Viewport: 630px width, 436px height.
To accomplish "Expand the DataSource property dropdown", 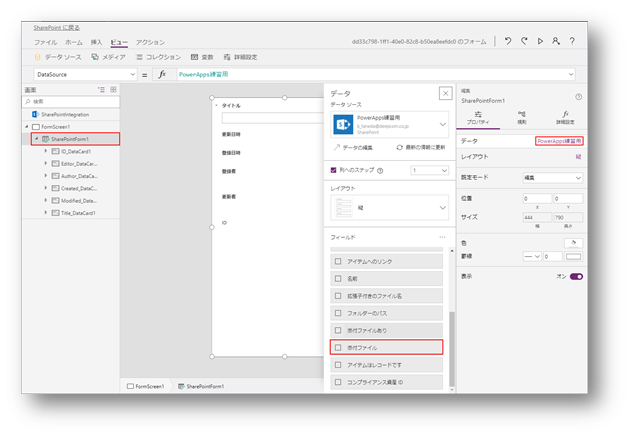I will pos(133,74).
